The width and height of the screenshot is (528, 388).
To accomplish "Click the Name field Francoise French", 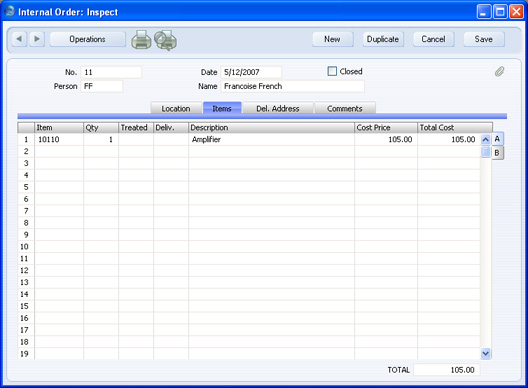I will [292, 86].
